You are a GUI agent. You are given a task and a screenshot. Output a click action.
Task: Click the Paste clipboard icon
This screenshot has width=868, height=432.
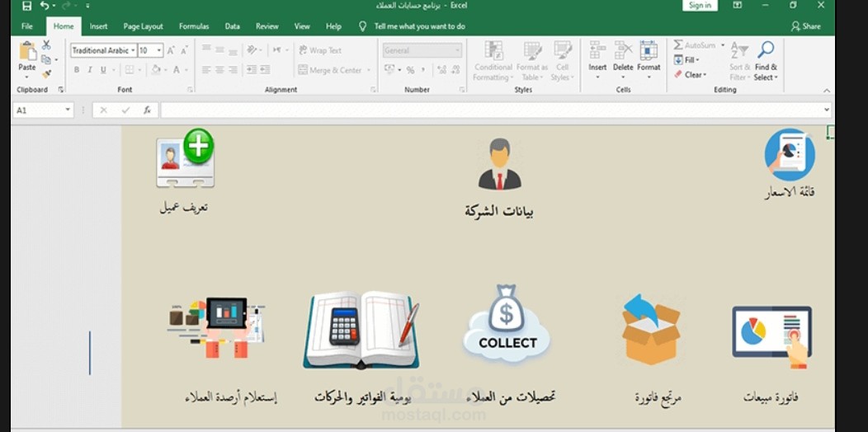click(x=27, y=51)
